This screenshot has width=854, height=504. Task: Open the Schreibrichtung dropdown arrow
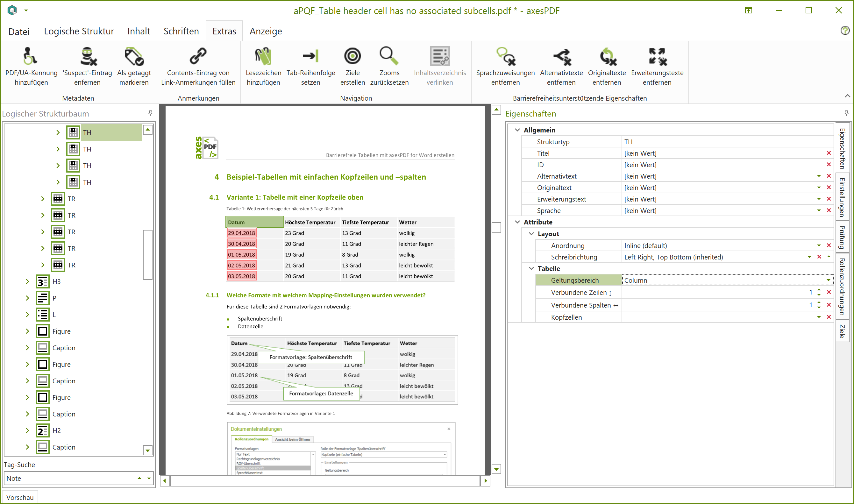pos(809,257)
